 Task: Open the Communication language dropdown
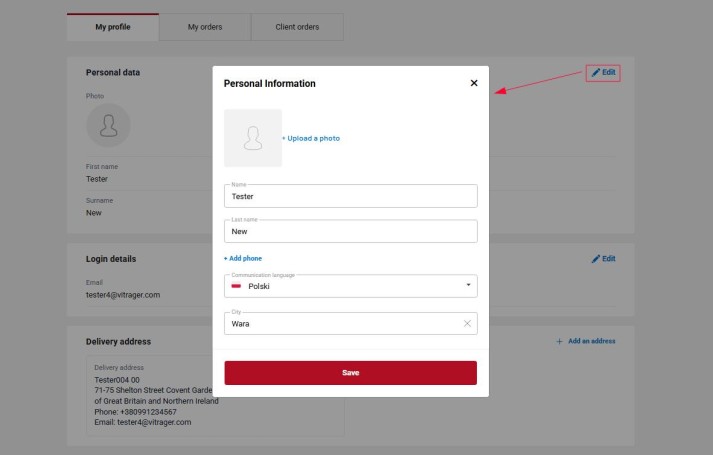pos(350,286)
